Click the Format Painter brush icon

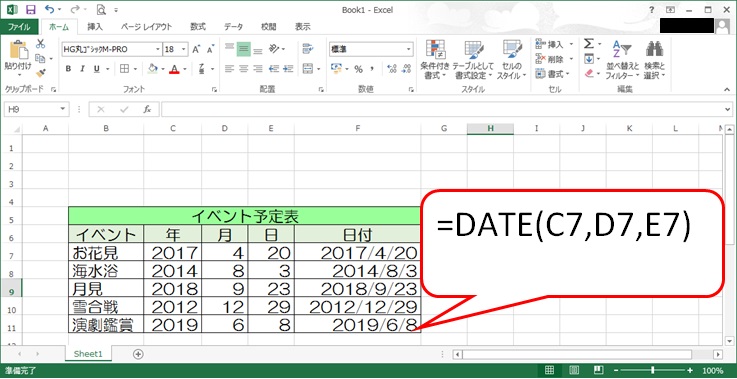pyautogui.click(x=40, y=73)
